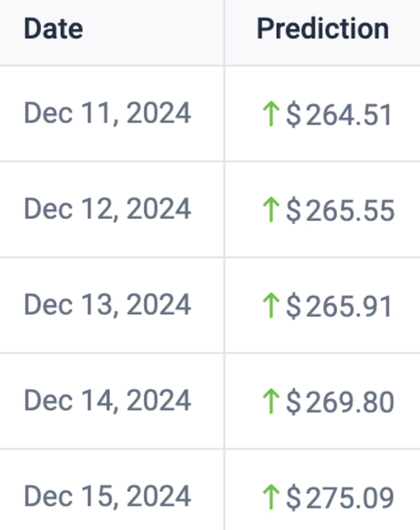420x530 pixels.
Task: Click the green up arrow beside $265.55
Action: [271, 210]
